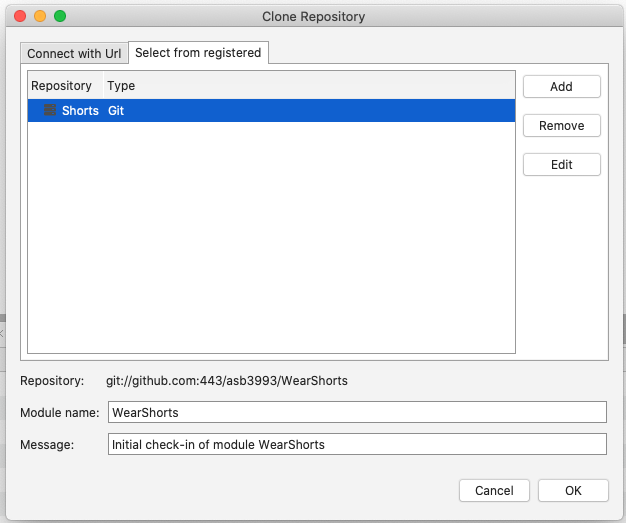Click the Shorts repository server icon

pyautogui.click(x=50, y=110)
